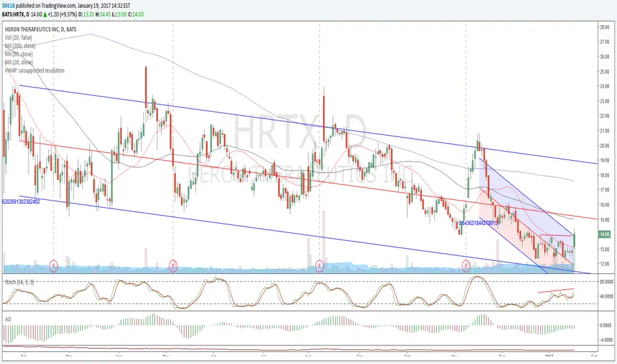
Task: Click the -4.0000 AO axis level
Action: coord(606,340)
